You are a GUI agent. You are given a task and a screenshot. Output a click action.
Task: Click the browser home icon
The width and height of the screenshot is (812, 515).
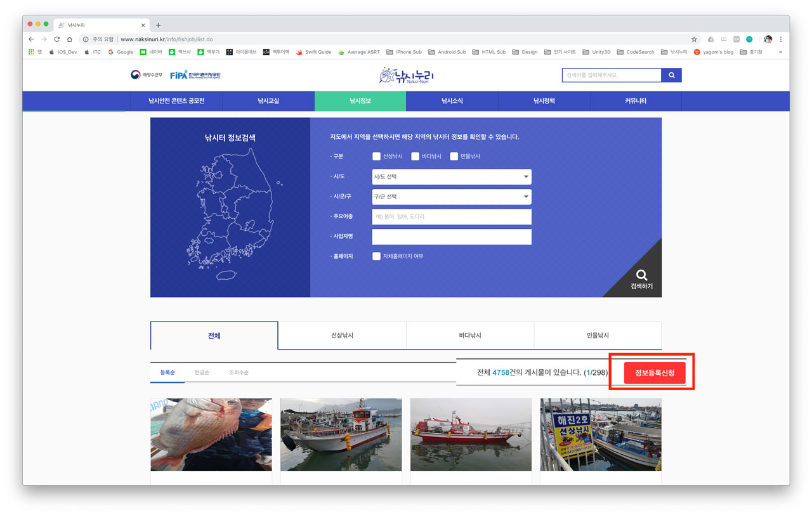(x=70, y=39)
